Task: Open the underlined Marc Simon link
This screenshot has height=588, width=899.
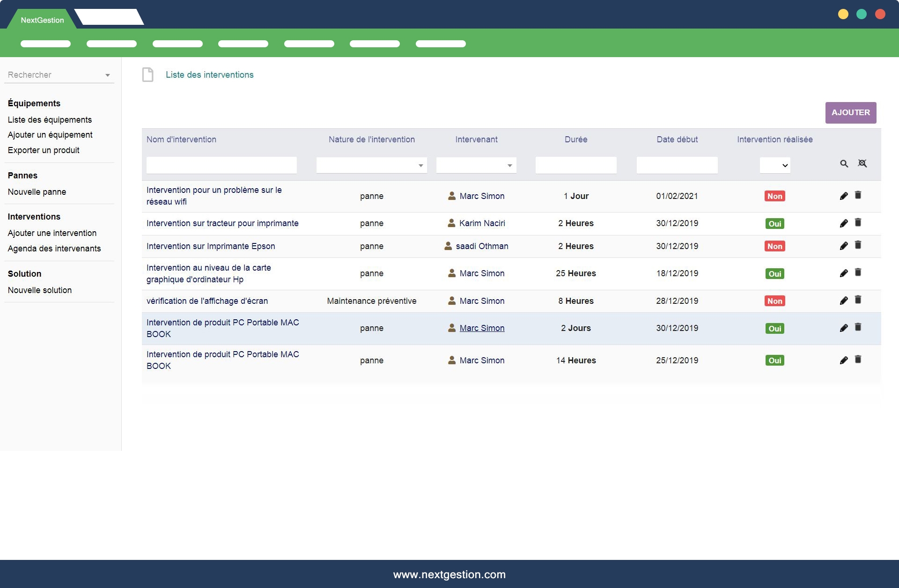Action: 482,328
